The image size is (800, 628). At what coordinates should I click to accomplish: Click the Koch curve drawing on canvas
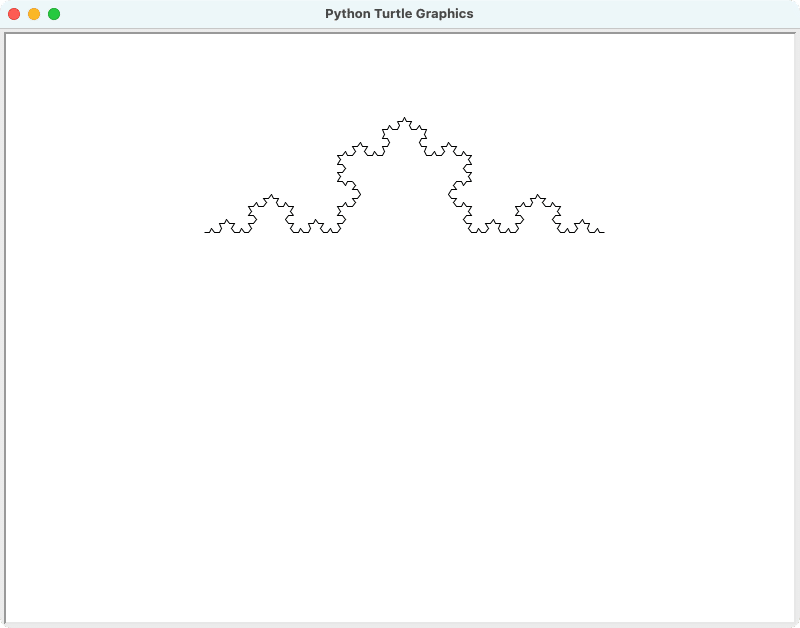pyautogui.click(x=405, y=175)
